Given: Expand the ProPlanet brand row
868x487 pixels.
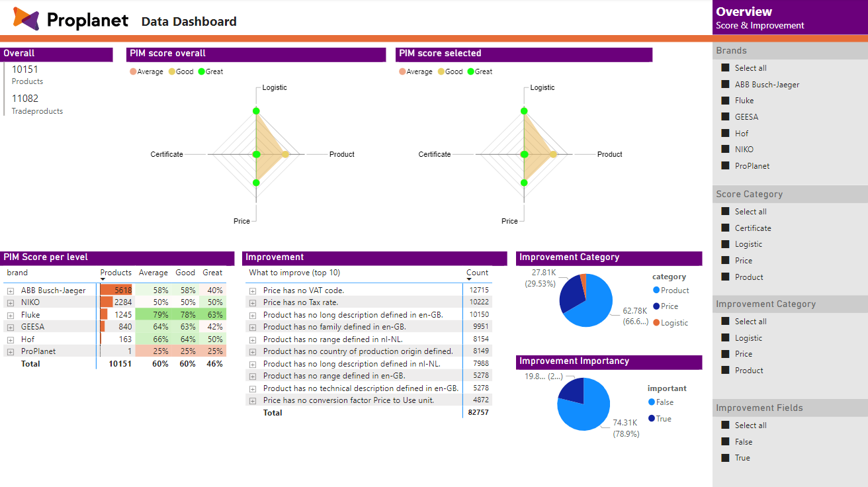Looking at the screenshot, I should [x=11, y=351].
